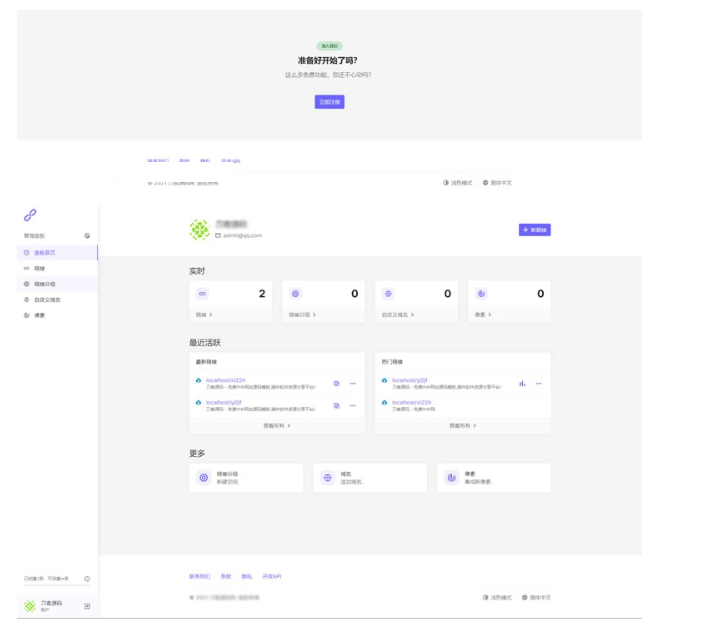Click the 自定义域名 stat card
704x625 pixels.
(418, 302)
